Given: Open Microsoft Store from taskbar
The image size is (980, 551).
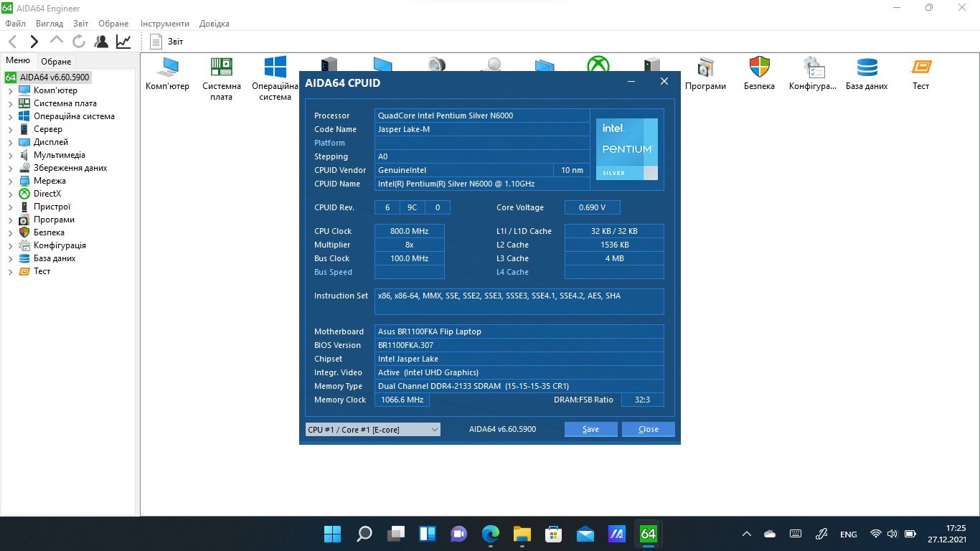Looking at the screenshot, I should (x=553, y=534).
